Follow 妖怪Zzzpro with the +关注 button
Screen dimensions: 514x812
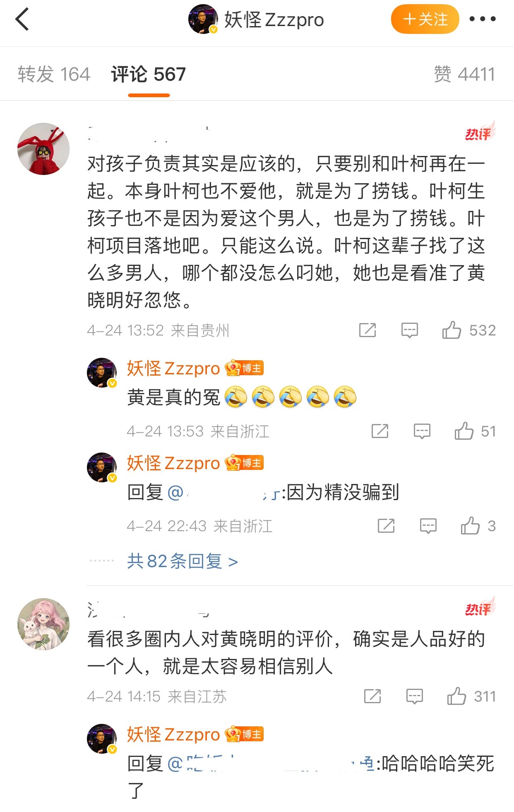click(x=425, y=19)
